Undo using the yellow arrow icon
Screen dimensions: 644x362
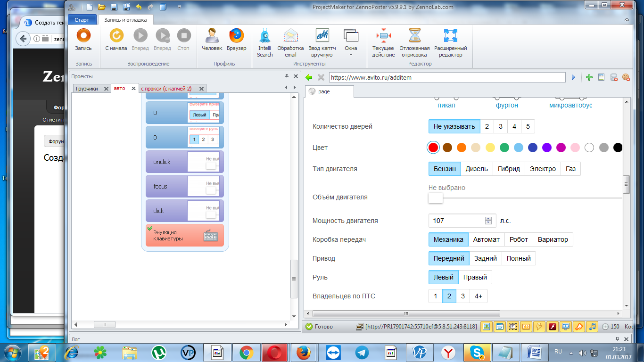139,7
